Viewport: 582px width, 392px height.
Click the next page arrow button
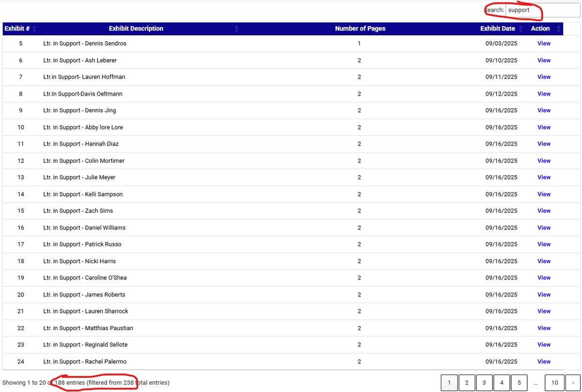click(573, 383)
